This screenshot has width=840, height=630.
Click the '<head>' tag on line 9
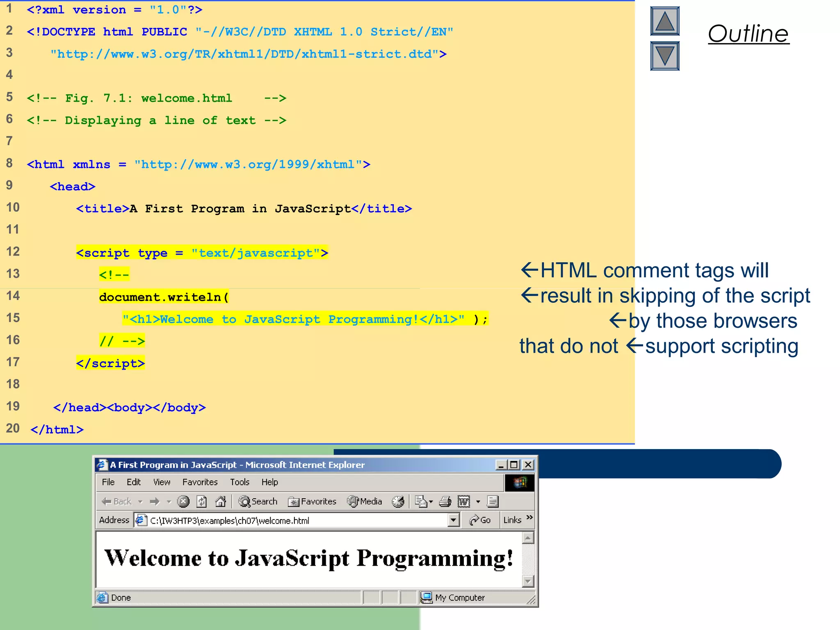pyautogui.click(x=73, y=187)
